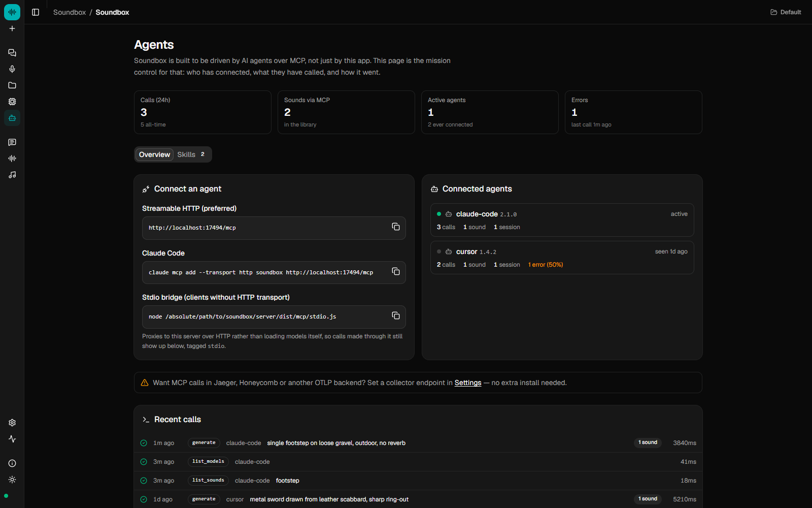Click the Default workspace button

pyautogui.click(x=786, y=12)
